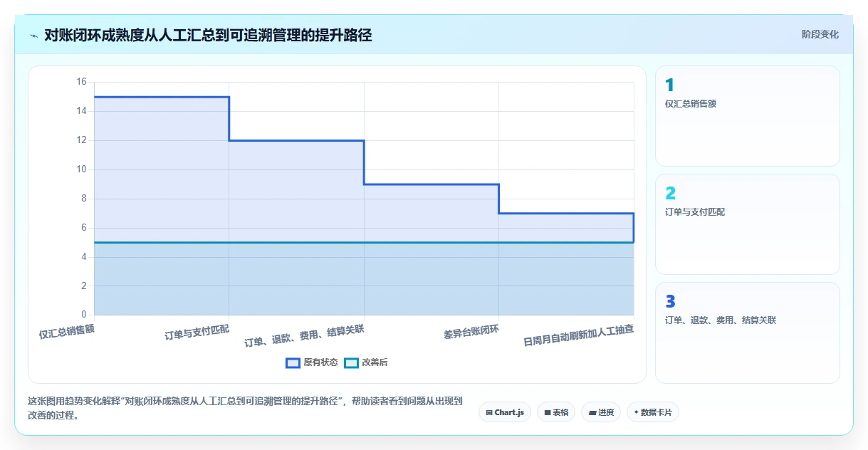Click the x-axis label 差异台账闭环
This screenshot has width=868, height=450.
pos(471,332)
